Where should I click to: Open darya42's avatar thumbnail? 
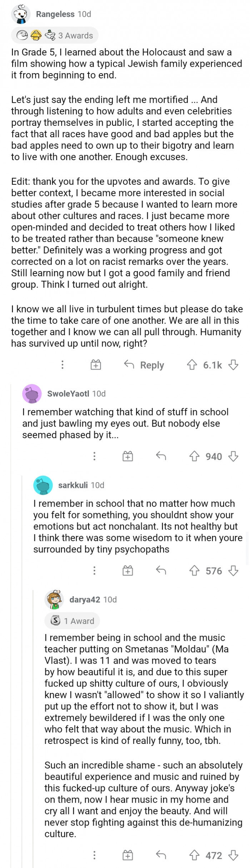coord(54,599)
